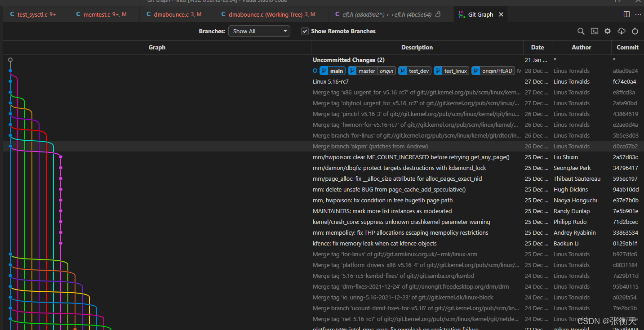Image resolution: width=644 pixels, height=330 pixels.
Task: Select the Linux 5.16-rc7 commit
Action: coord(323,81)
